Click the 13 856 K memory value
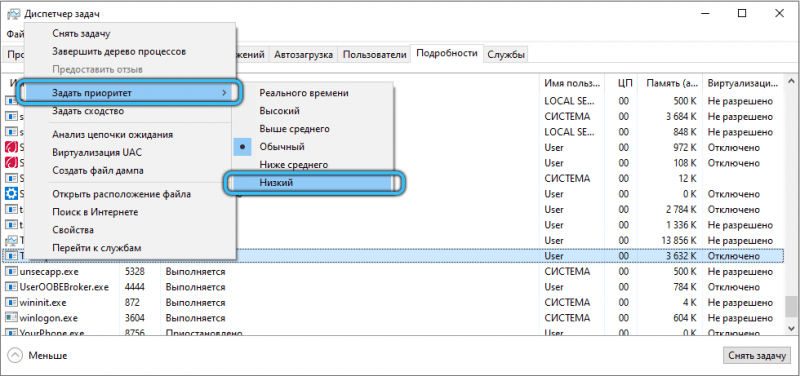Image resolution: width=800 pixels, height=376 pixels. coord(678,240)
